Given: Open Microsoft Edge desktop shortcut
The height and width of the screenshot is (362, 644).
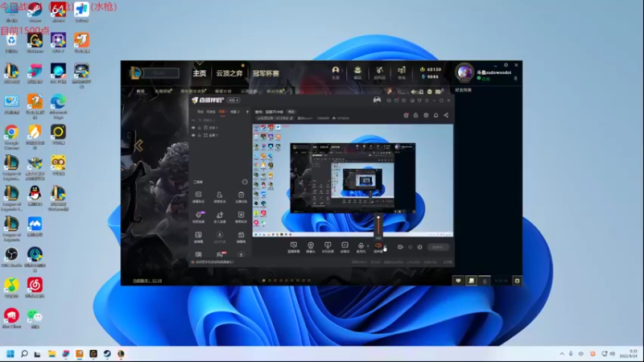Looking at the screenshot, I should tap(58, 106).
